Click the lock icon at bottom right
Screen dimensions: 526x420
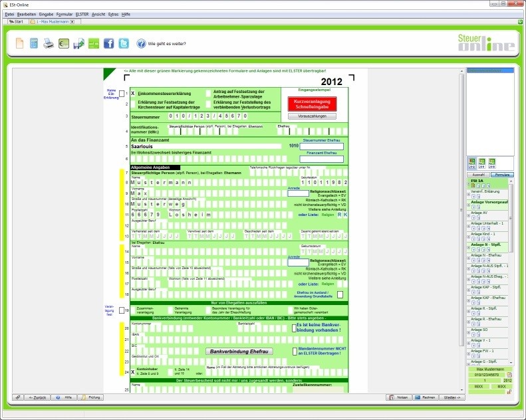pyautogui.click(x=509, y=391)
